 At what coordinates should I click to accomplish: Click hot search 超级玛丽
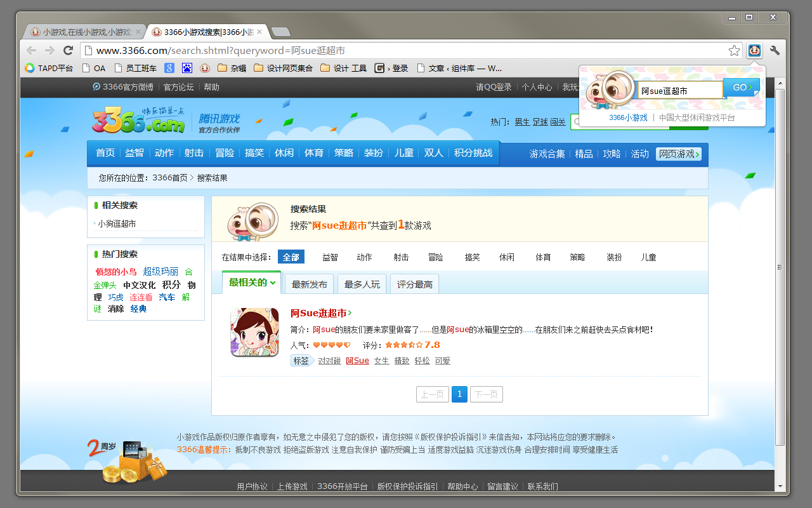(x=160, y=272)
